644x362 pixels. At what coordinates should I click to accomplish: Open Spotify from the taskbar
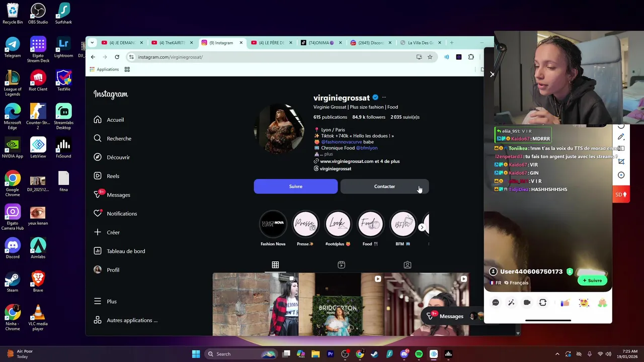tap(419, 354)
